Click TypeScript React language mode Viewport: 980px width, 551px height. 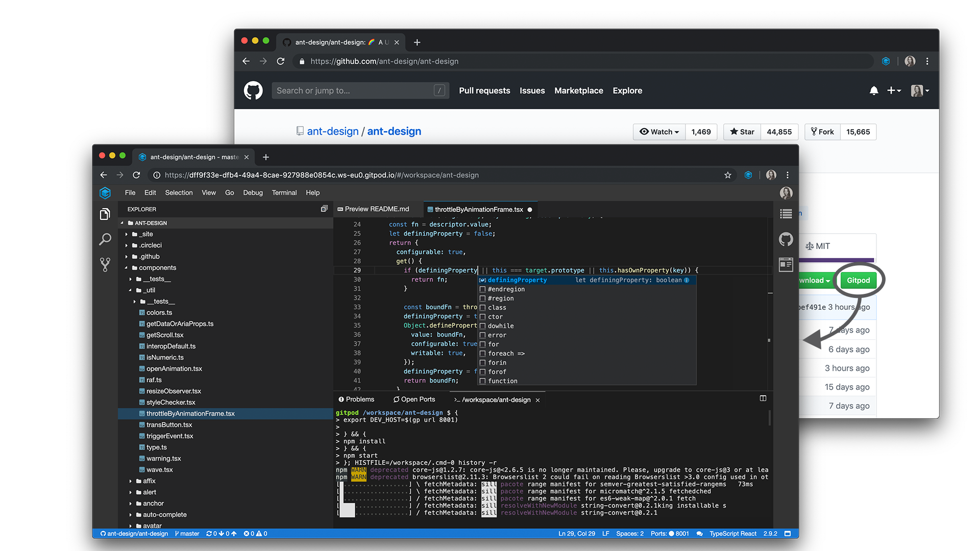[x=733, y=534]
